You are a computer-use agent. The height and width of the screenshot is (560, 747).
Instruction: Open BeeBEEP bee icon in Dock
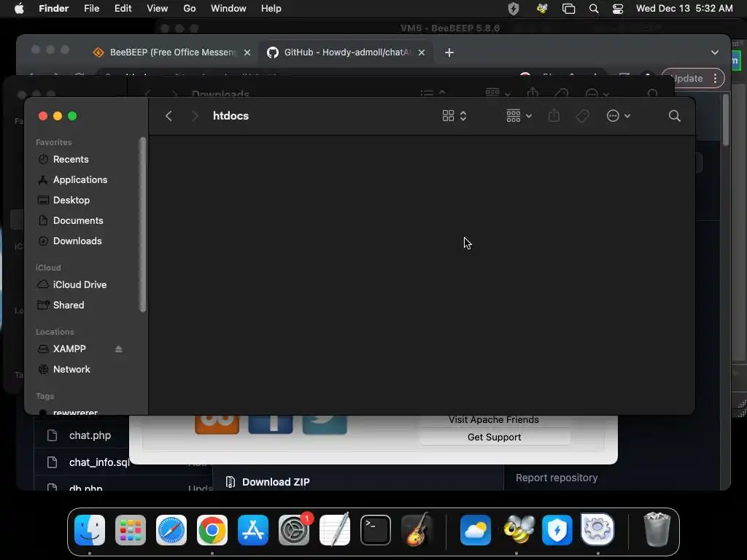tap(518, 529)
